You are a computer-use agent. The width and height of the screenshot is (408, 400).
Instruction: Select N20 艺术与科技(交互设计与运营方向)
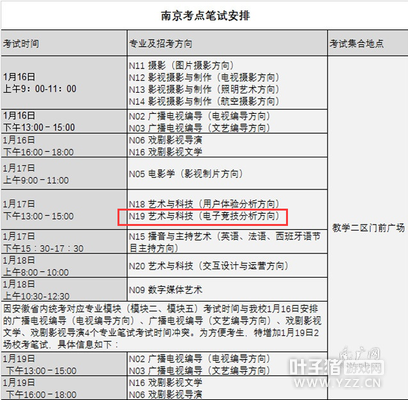coord(209,266)
